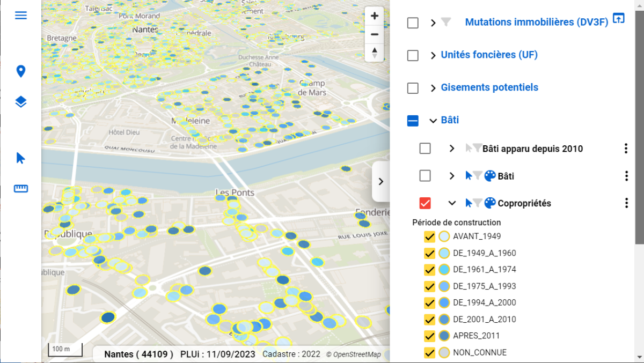Open options menu for Copropriétés layer
The image size is (644, 363).
626,203
